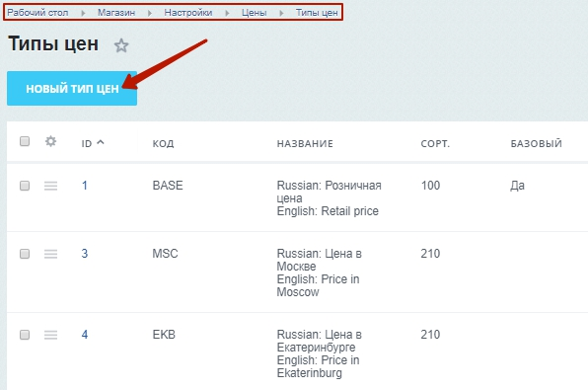
Task: Open Типы цен breadcrumb link
Action: 317,13
